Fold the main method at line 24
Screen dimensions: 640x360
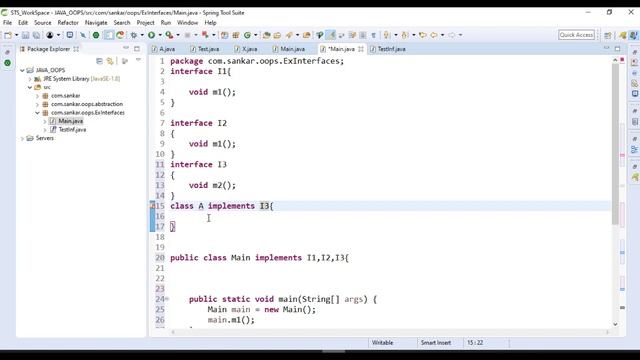[167, 299]
